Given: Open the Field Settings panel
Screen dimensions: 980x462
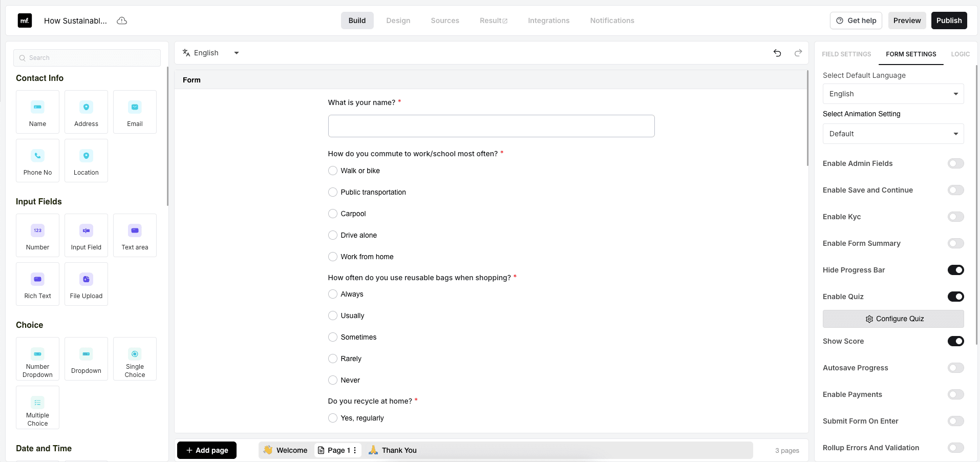Looking at the screenshot, I should click(x=846, y=54).
